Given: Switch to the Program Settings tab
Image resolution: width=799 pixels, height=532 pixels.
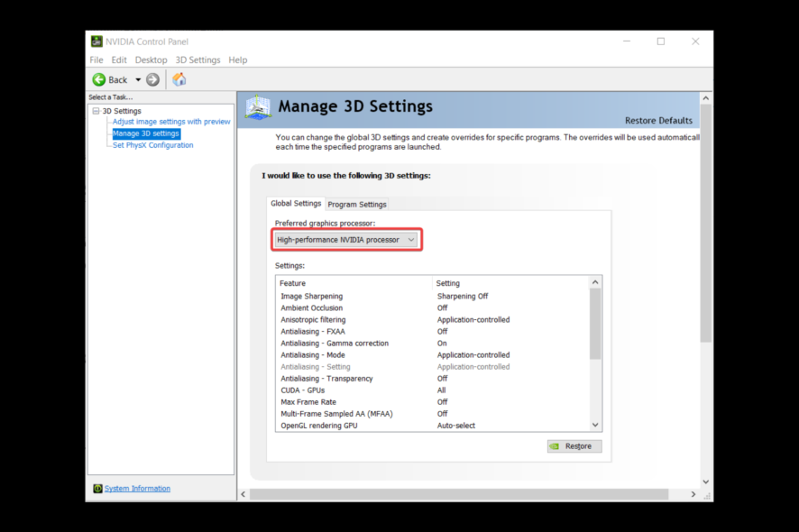Looking at the screenshot, I should coord(357,205).
